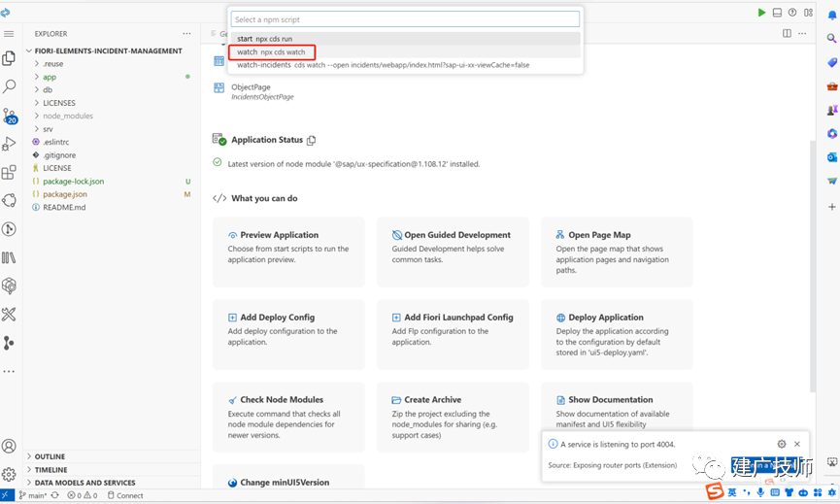Click the errors and warnings counter
Screen dimensions: 840x504
coord(82,495)
